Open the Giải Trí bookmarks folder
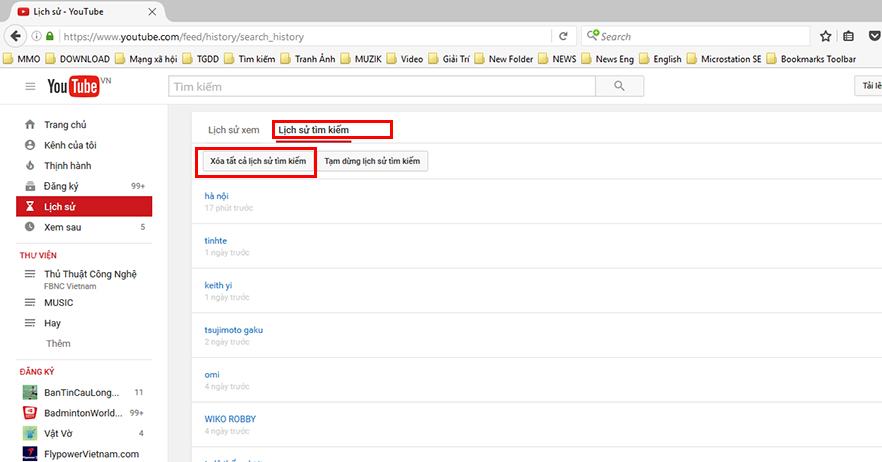Image resolution: width=882 pixels, height=462 pixels. click(449, 59)
